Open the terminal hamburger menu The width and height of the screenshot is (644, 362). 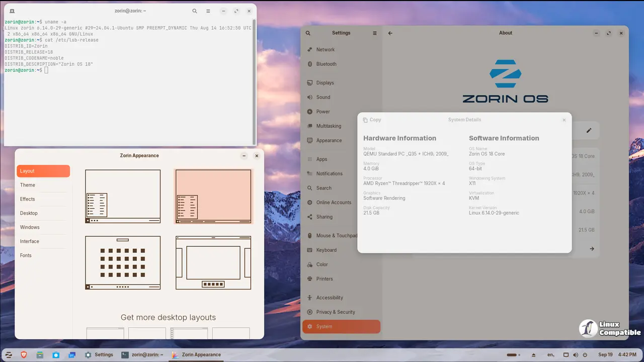click(x=208, y=11)
